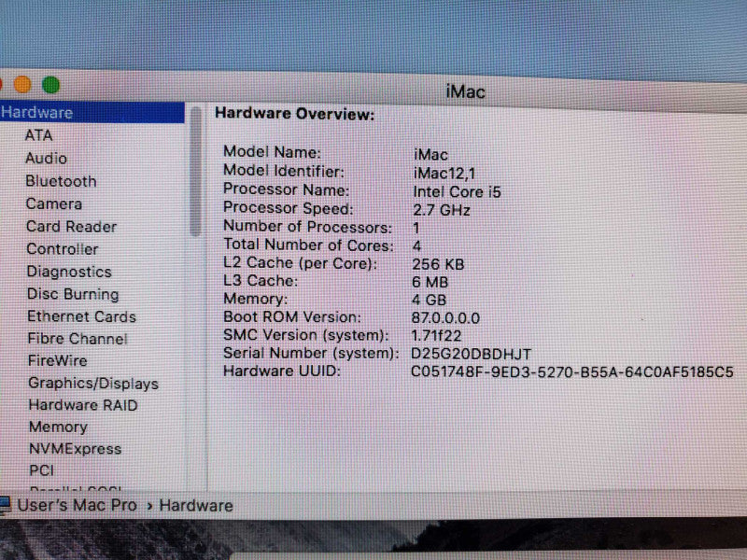Viewport: 747px width, 560px height.
Task: Click the Number of Processors label
Action: coord(308,227)
